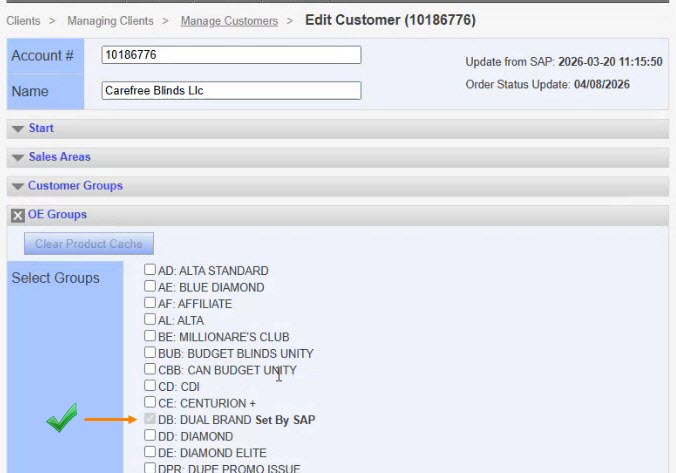Focus the Name field with Carefree Blinds
Image resolution: width=676 pixels, height=473 pixels.
point(231,91)
